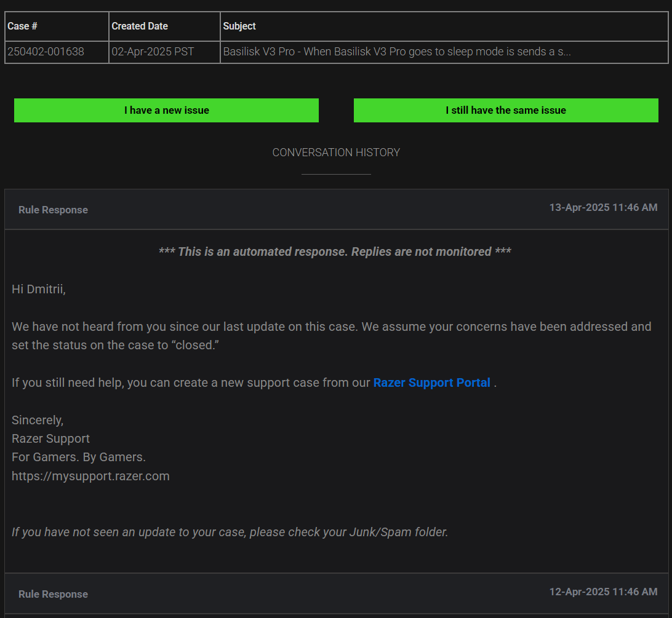This screenshot has width=672, height=618.
Task: Click the 'Created Date' column header
Action: tap(164, 26)
